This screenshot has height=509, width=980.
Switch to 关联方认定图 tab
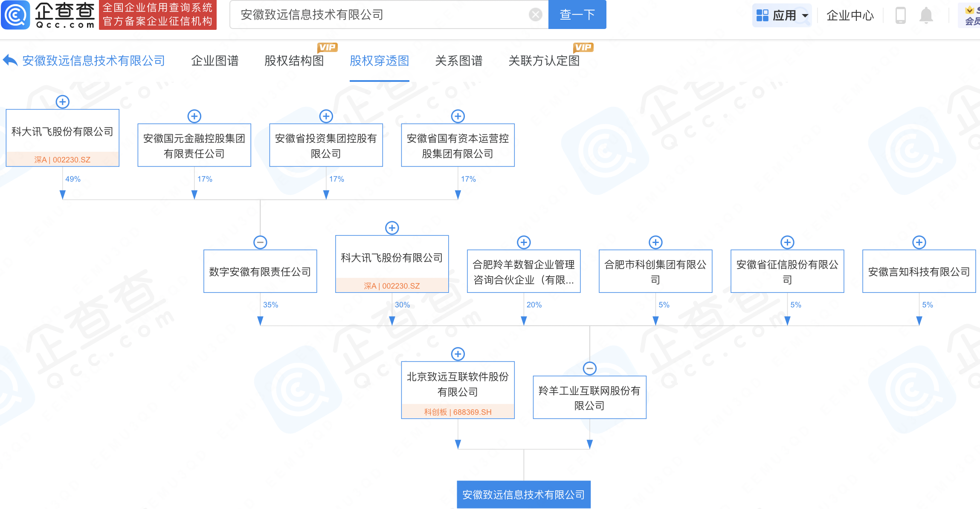coord(544,61)
